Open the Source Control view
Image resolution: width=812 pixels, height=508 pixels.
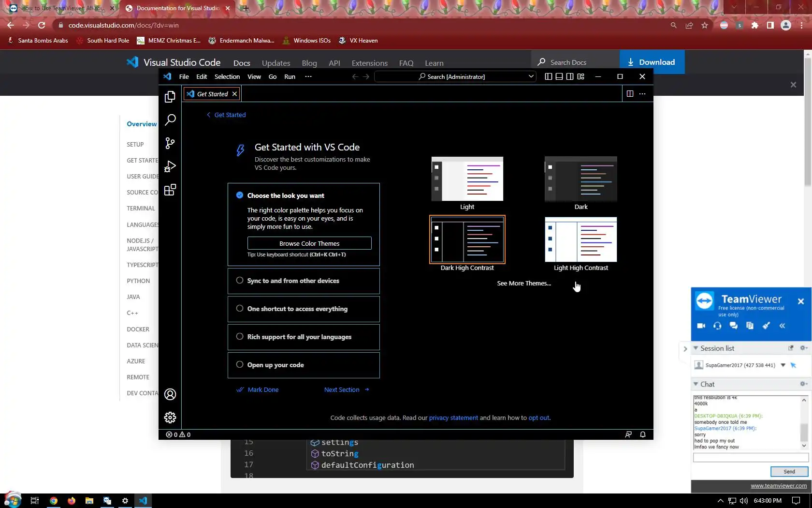170,143
